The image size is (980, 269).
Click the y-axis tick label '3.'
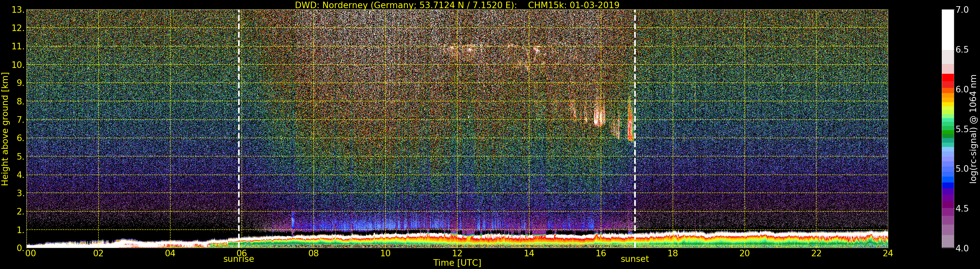[20, 193]
